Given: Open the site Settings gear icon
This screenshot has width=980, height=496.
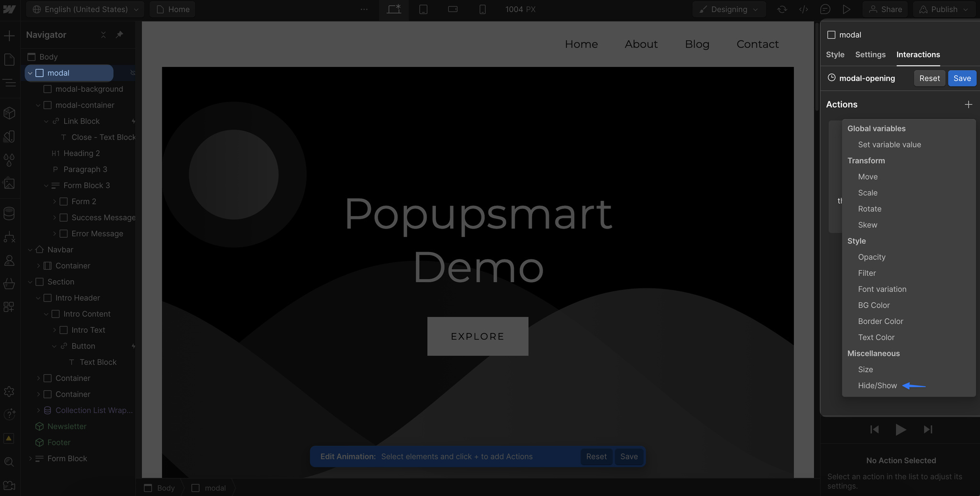Looking at the screenshot, I should click(x=9, y=391).
